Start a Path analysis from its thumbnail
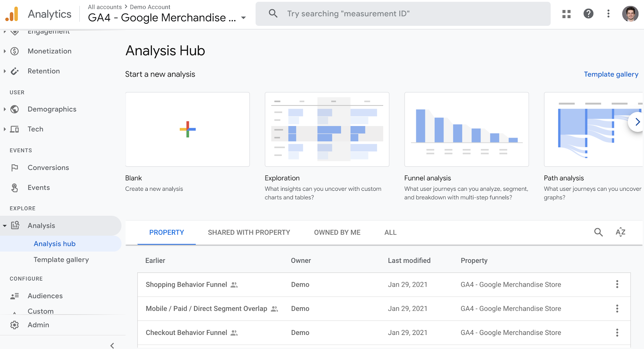 click(594, 129)
